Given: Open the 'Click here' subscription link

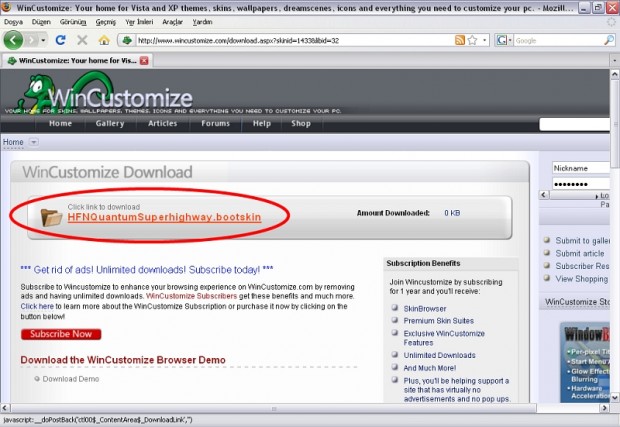Looking at the screenshot, I should 37,306.
